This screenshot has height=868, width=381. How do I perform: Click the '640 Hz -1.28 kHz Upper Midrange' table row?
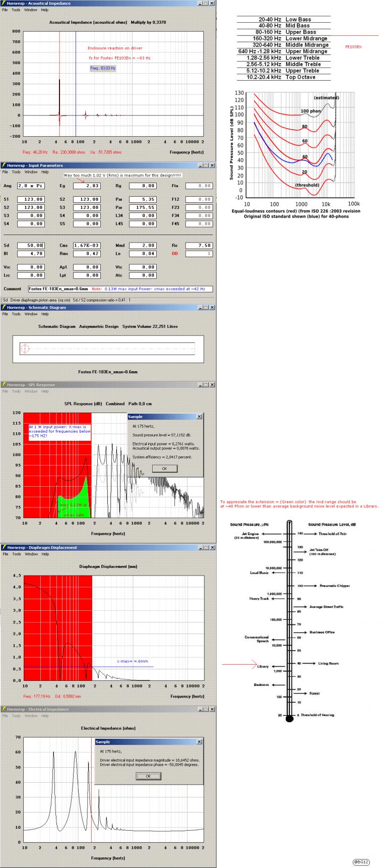click(284, 51)
